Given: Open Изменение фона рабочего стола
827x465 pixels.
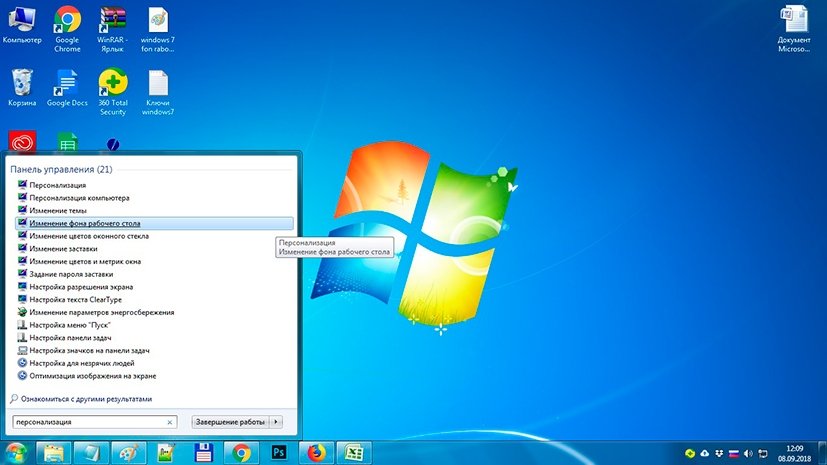Looking at the screenshot, I should coord(154,223).
